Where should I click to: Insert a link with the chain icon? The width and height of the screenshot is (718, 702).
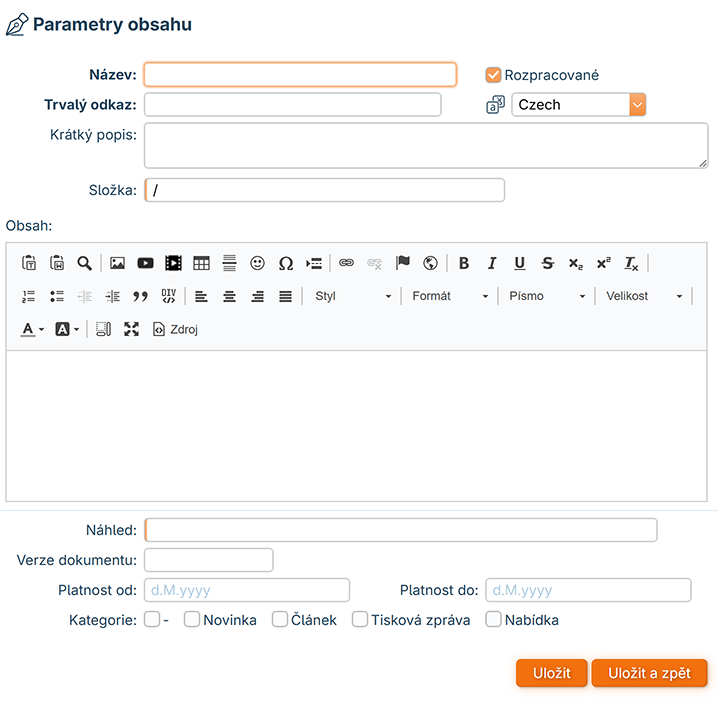346,263
